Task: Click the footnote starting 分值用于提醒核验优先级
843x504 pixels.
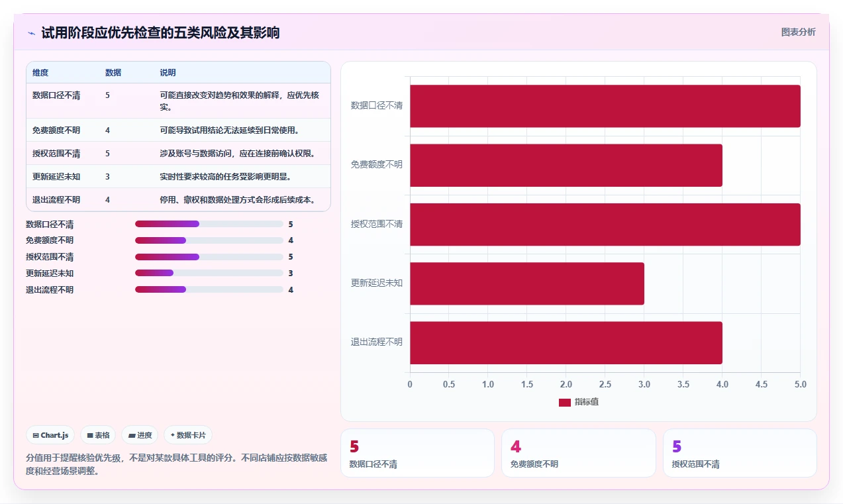Action: coord(176,464)
